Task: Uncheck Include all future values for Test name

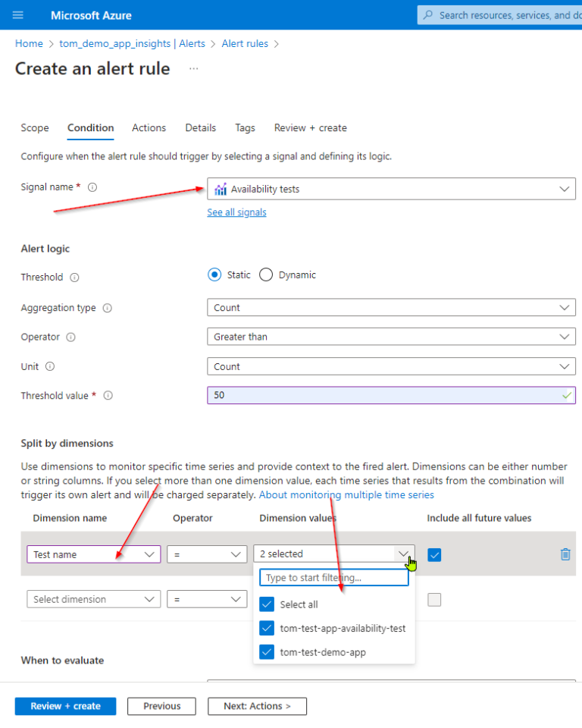Action: point(434,554)
